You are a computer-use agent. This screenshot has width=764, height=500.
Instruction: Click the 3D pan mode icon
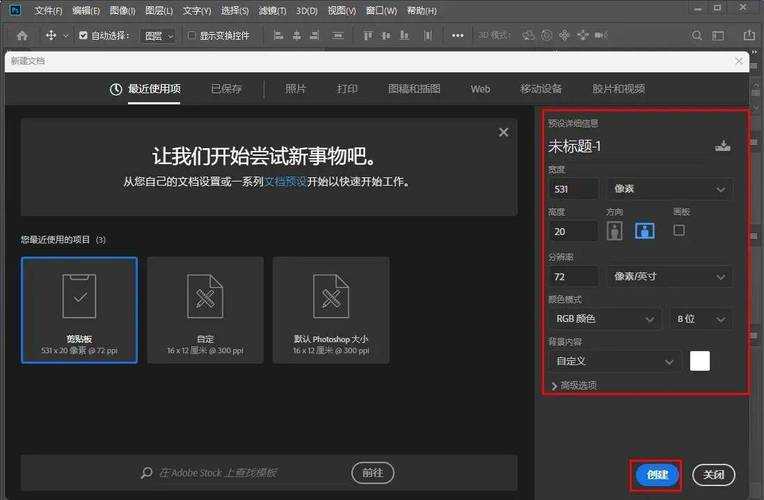click(x=564, y=35)
